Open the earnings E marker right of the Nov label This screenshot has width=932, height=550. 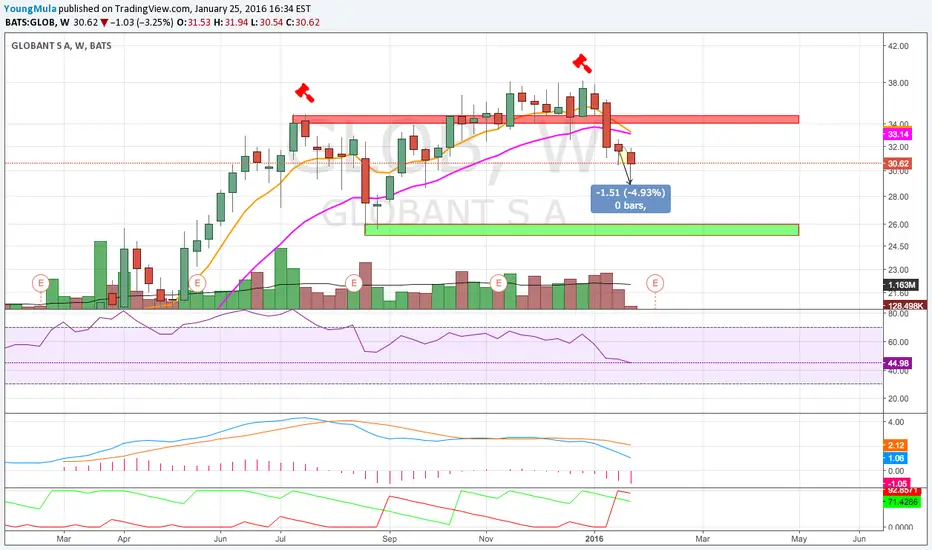click(499, 283)
